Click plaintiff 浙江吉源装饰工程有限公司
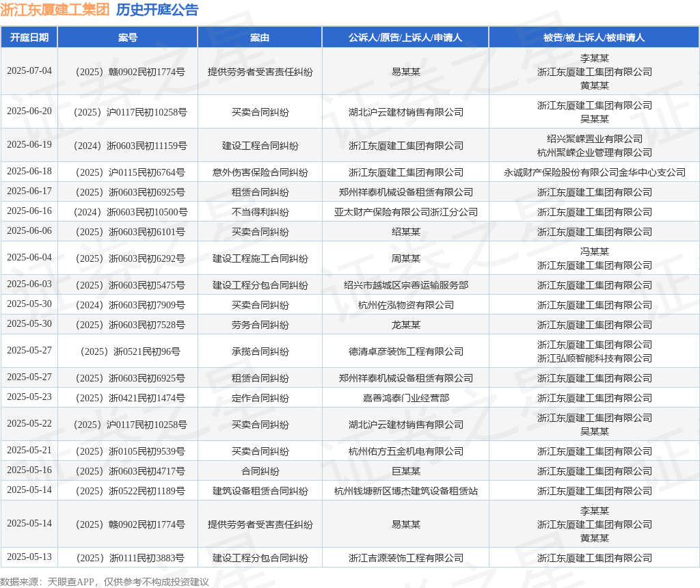700x588 pixels. 405,558
